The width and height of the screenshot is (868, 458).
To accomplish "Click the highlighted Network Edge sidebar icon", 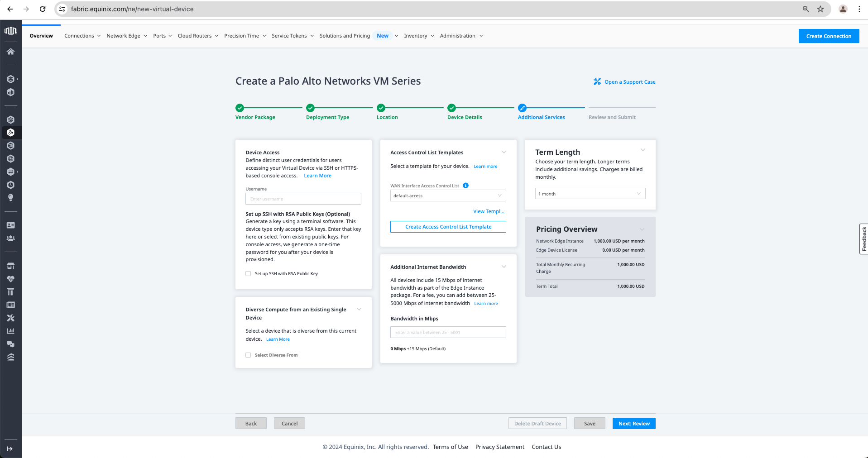I will [x=11, y=133].
